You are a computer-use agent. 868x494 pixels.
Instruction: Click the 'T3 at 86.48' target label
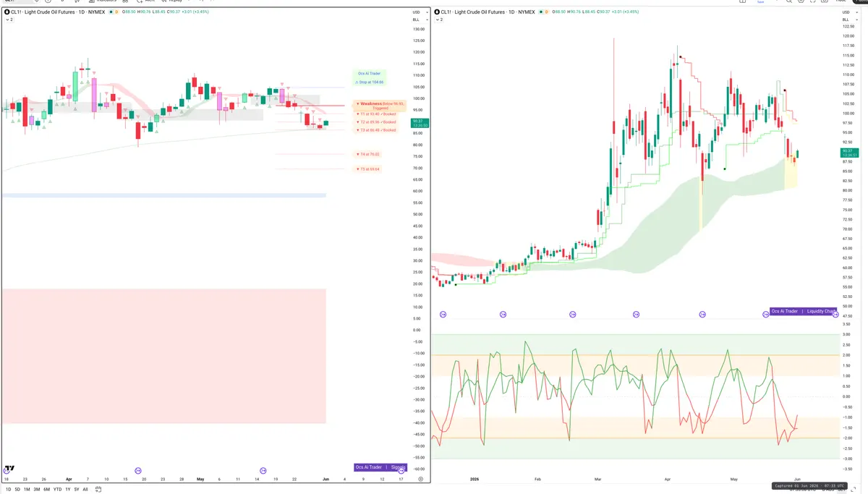click(375, 130)
